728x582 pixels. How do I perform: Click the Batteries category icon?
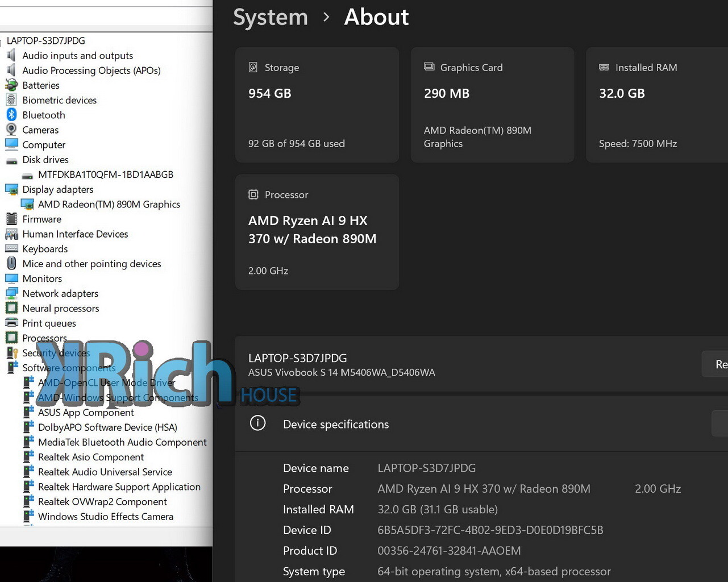coord(11,85)
